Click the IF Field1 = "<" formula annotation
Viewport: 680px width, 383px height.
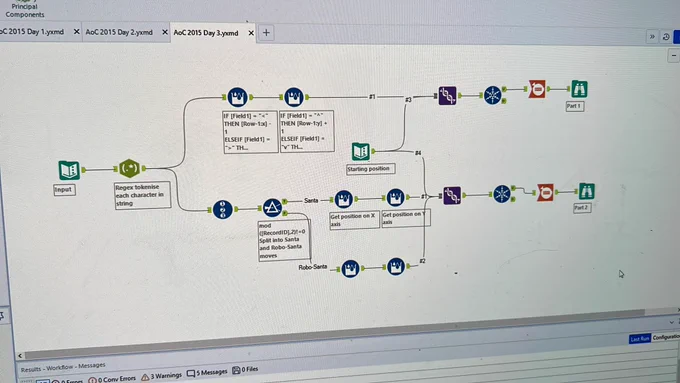coord(250,132)
